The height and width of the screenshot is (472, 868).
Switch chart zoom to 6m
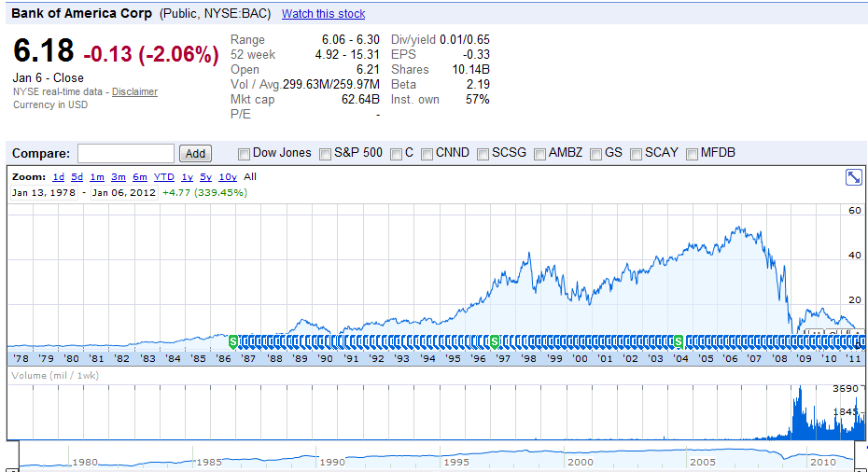click(x=140, y=177)
